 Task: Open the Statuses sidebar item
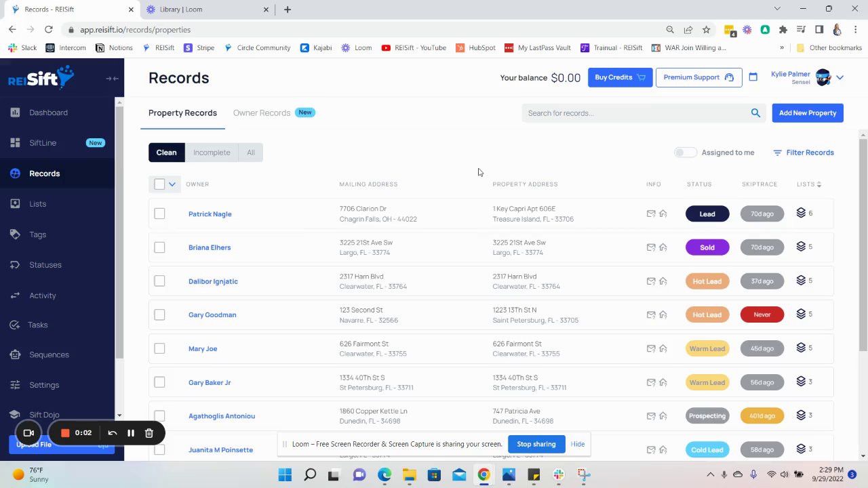pos(45,265)
